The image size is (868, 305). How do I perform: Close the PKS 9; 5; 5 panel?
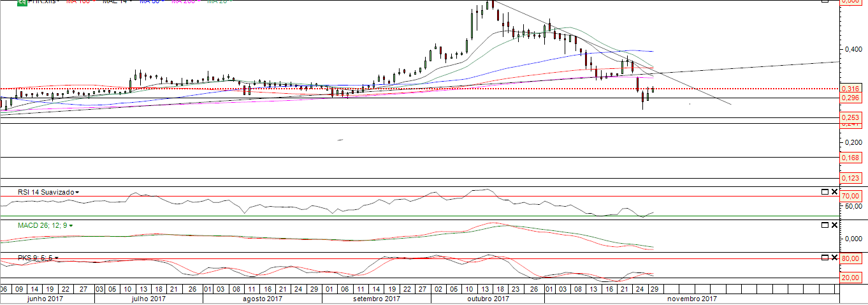834,257
